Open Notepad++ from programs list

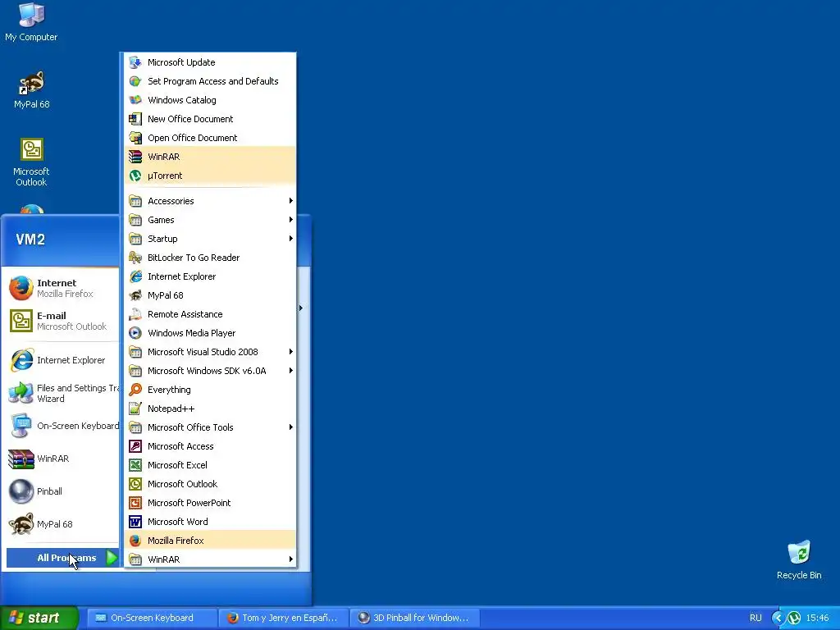(x=210, y=409)
